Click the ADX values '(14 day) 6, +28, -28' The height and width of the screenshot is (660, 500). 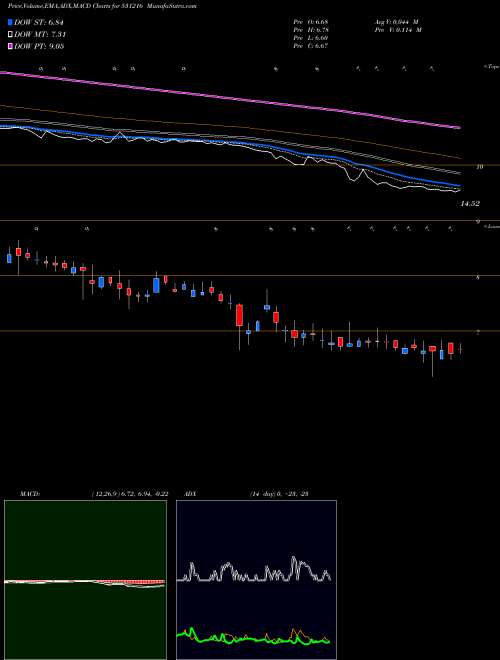coord(279,494)
